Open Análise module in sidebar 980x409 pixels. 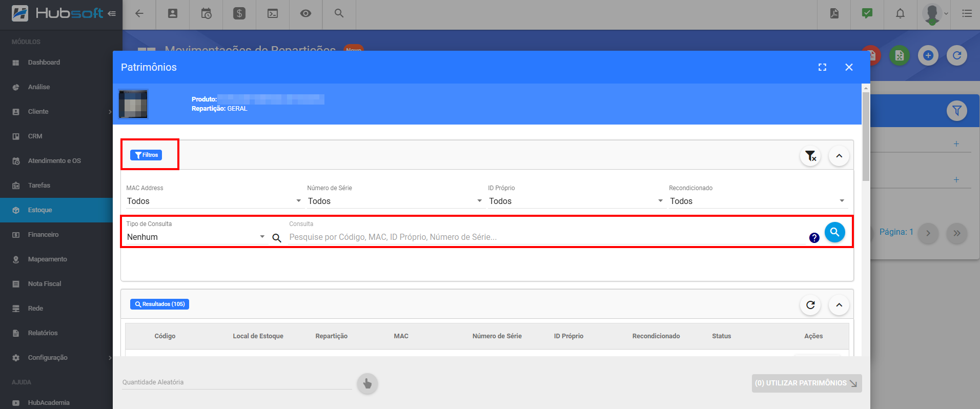tap(56, 87)
